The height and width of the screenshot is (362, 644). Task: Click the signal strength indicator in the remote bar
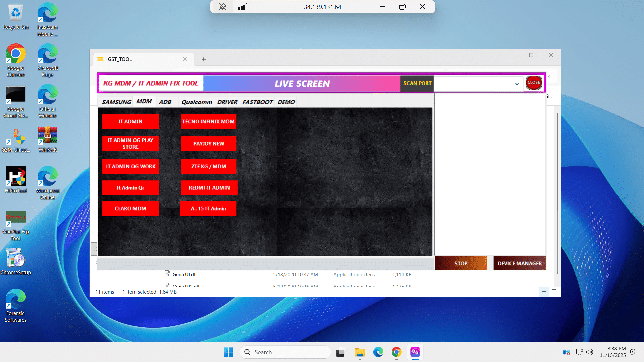[243, 7]
